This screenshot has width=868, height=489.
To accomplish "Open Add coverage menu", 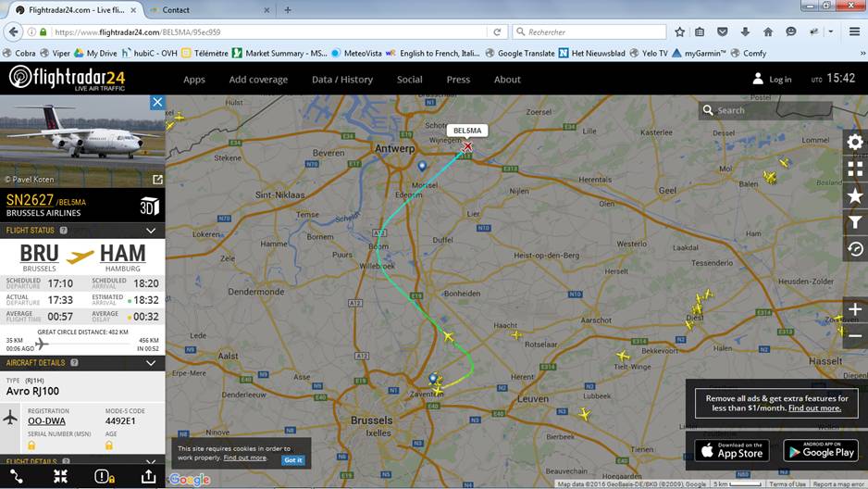I will (258, 80).
